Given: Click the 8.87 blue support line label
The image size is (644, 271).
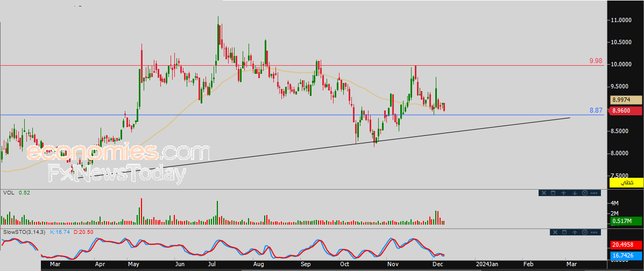Looking at the screenshot, I should [x=596, y=110].
